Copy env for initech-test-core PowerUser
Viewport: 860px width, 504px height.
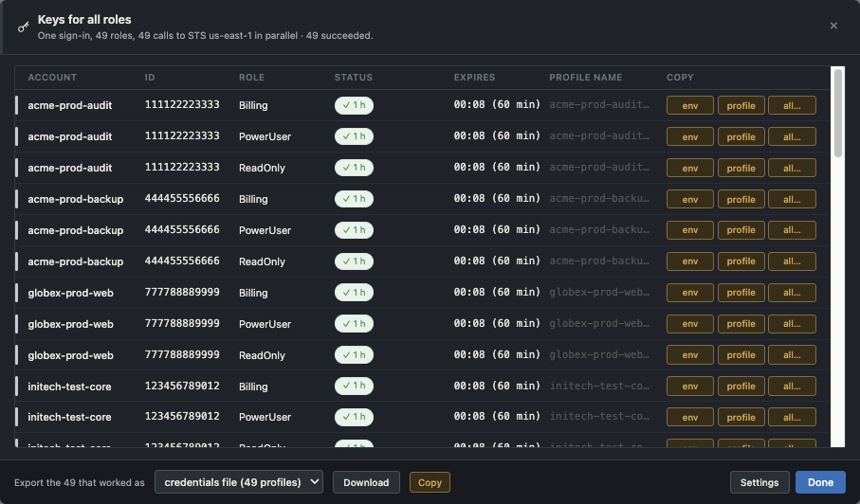click(x=689, y=418)
